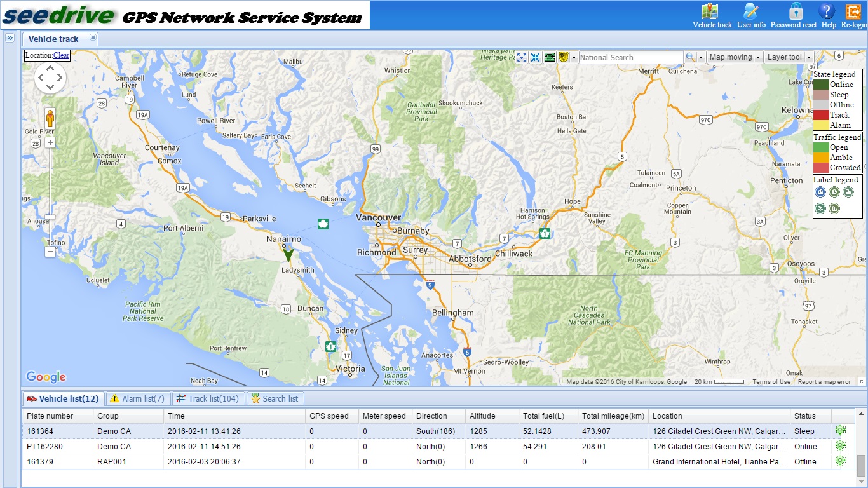
Task: Open the search options dropdown arrow
Action: tap(702, 57)
